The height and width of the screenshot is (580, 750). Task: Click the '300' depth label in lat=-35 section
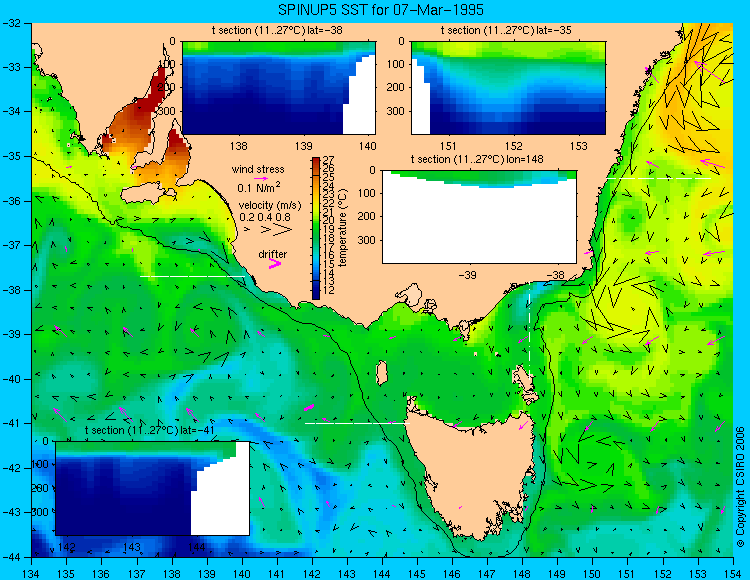click(x=396, y=111)
